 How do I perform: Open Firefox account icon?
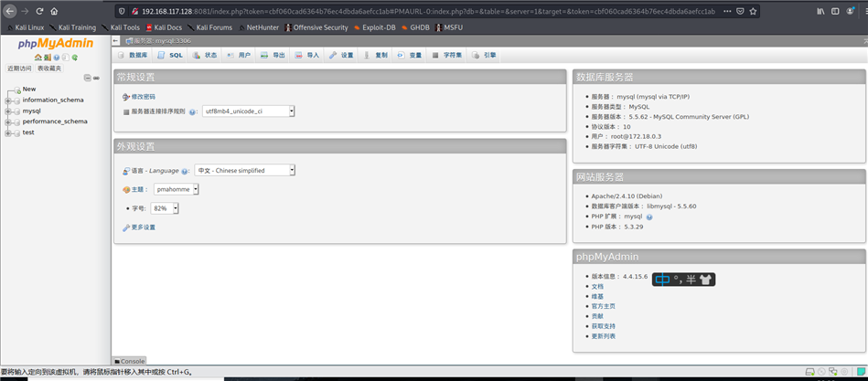click(849, 11)
